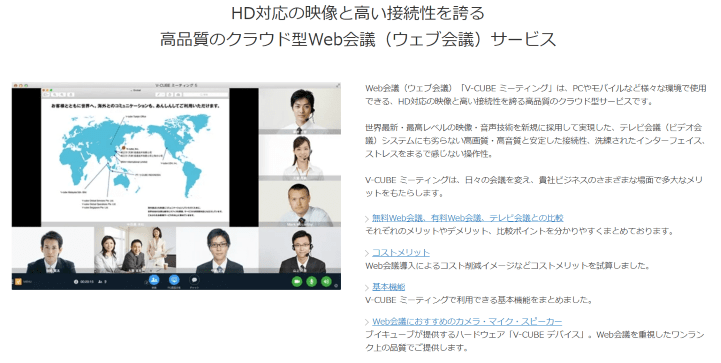This screenshot has height=363, width=721.
Task: Open the chat speech bubble icon
Action: pyautogui.click(x=194, y=280)
